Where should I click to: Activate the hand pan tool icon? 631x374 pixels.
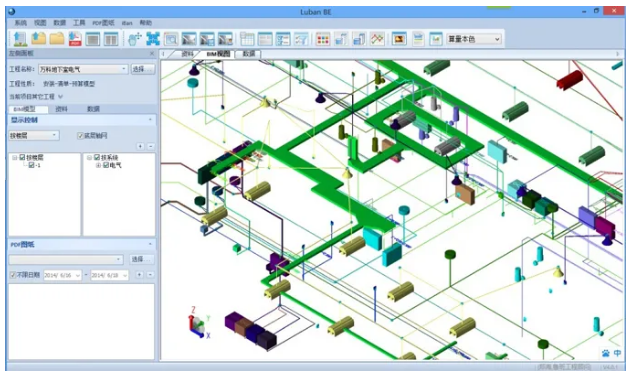(134, 39)
